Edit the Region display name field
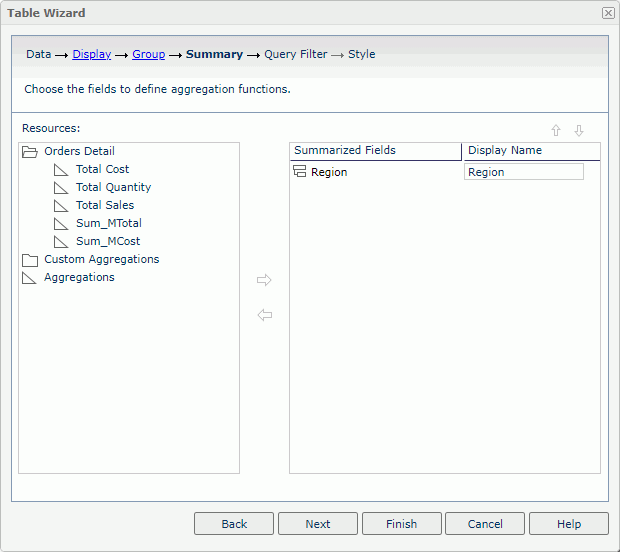 point(524,172)
